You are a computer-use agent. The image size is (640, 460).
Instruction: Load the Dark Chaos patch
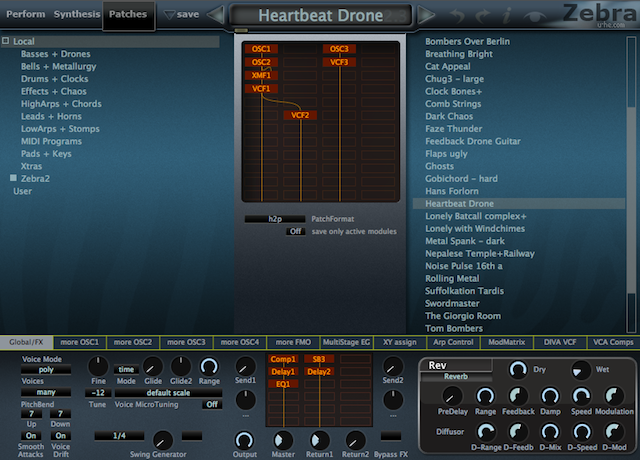point(449,116)
